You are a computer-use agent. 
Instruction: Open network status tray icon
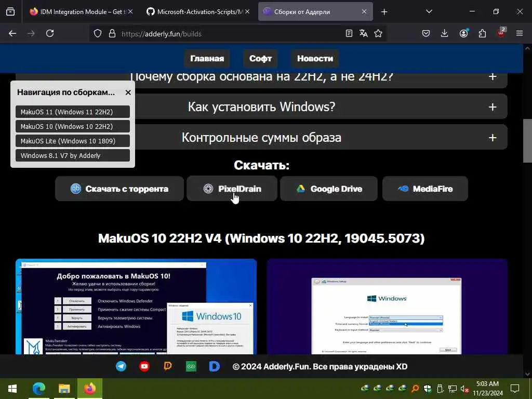pos(453,389)
